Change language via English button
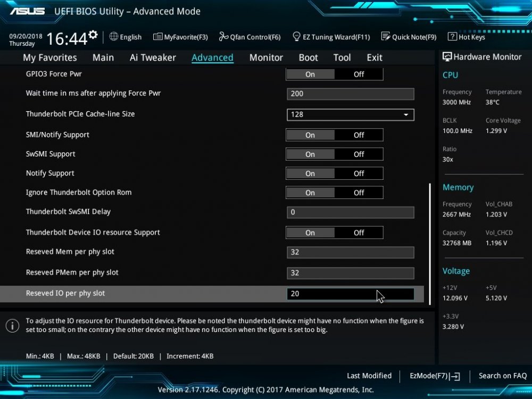532x399 pixels. [x=131, y=37]
